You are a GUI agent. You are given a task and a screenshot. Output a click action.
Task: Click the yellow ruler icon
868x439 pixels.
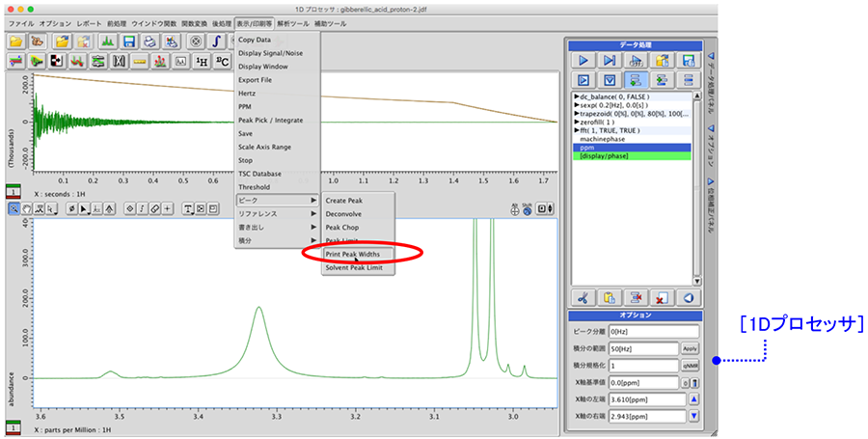(140, 62)
